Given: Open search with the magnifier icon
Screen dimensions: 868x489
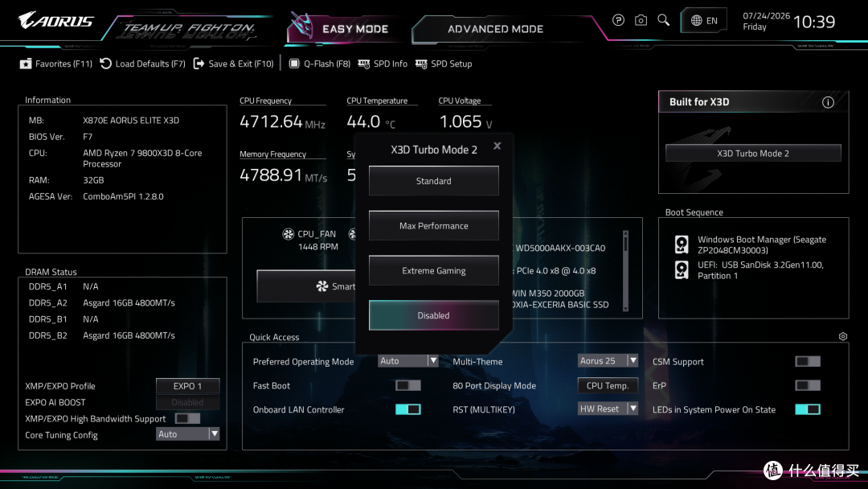Looking at the screenshot, I should click(x=663, y=20).
